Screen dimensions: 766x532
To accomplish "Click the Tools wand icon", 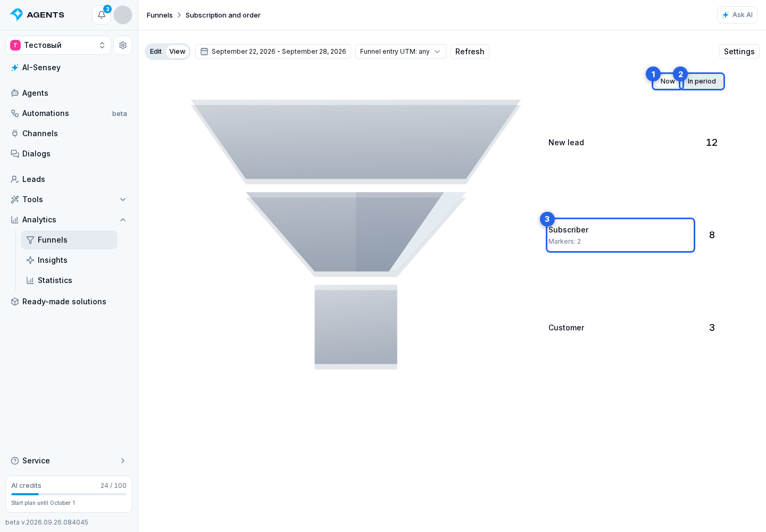I will point(15,199).
